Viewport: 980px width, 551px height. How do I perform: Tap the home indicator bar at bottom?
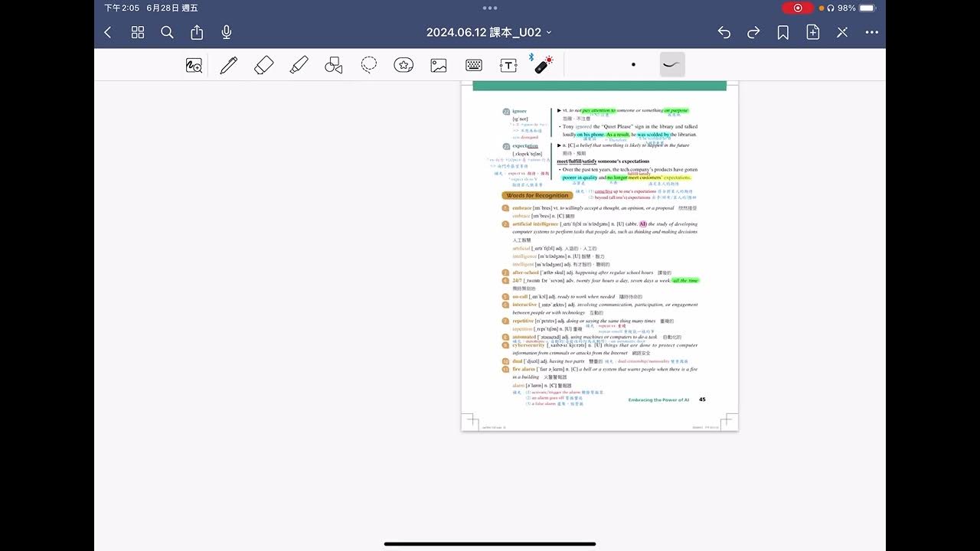[x=490, y=544]
